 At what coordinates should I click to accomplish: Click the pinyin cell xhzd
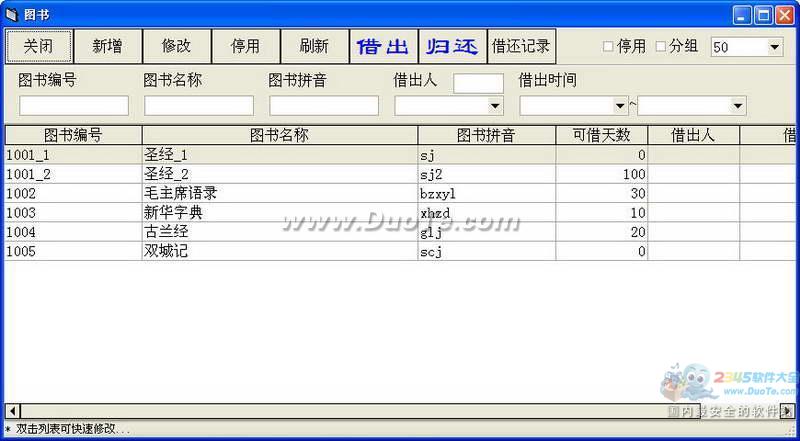(x=487, y=213)
